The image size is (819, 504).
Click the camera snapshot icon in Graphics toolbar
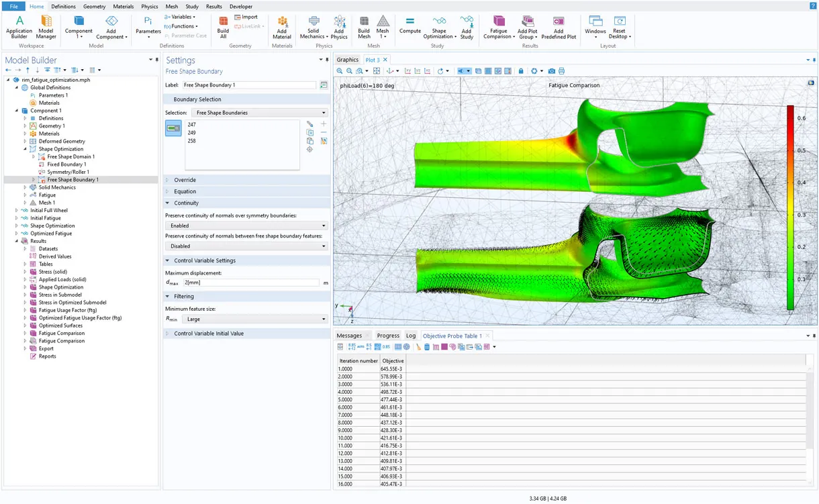pyautogui.click(x=551, y=71)
